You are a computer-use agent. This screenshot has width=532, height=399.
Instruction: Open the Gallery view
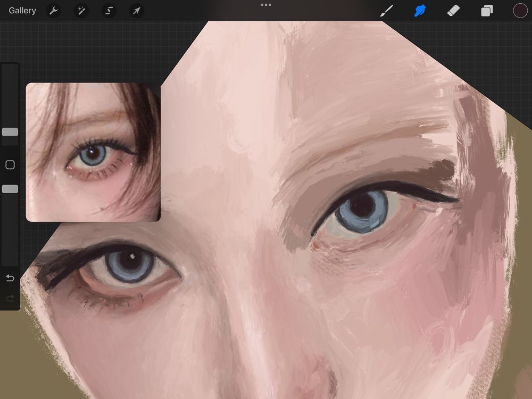point(22,11)
